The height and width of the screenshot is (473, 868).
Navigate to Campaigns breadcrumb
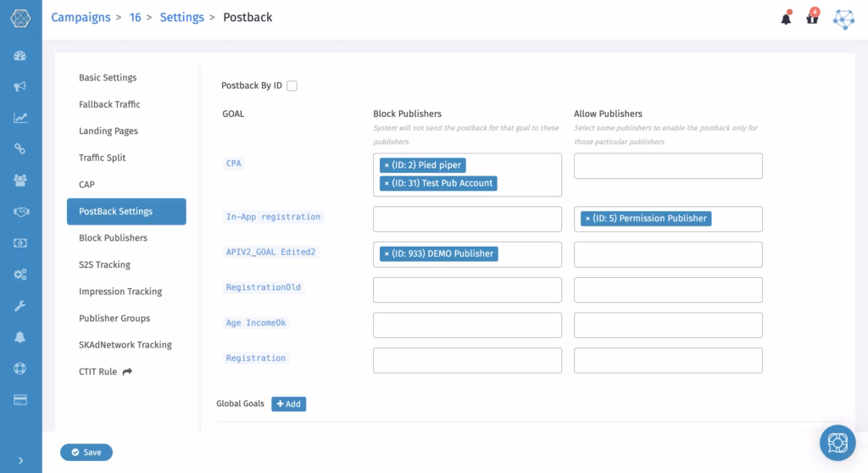point(81,18)
